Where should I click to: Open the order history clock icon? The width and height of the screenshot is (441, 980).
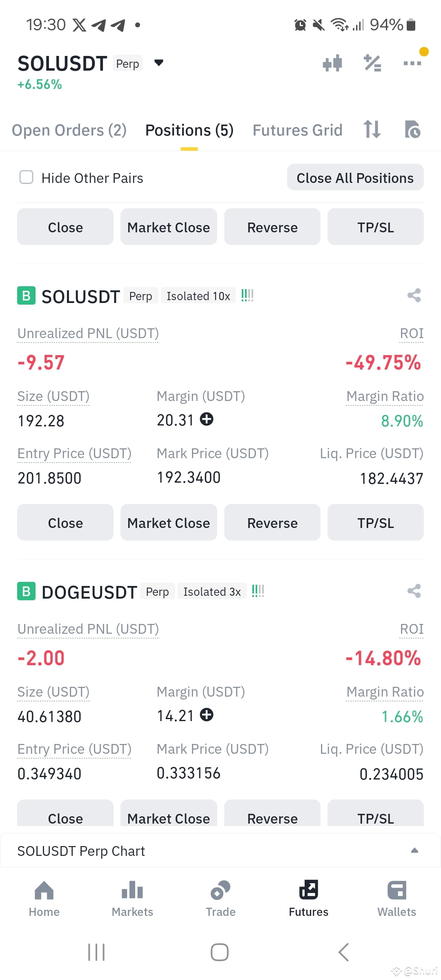click(x=412, y=129)
